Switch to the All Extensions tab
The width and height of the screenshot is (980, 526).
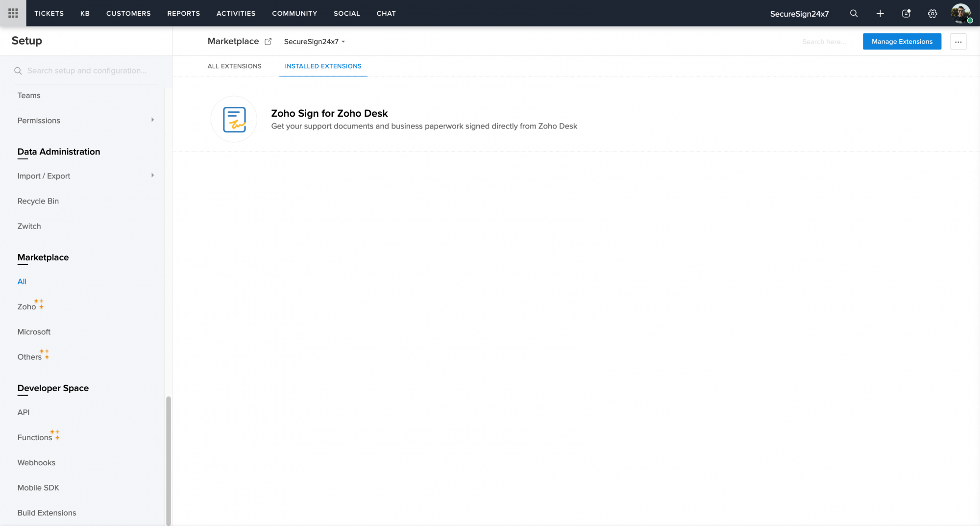click(x=234, y=66)
